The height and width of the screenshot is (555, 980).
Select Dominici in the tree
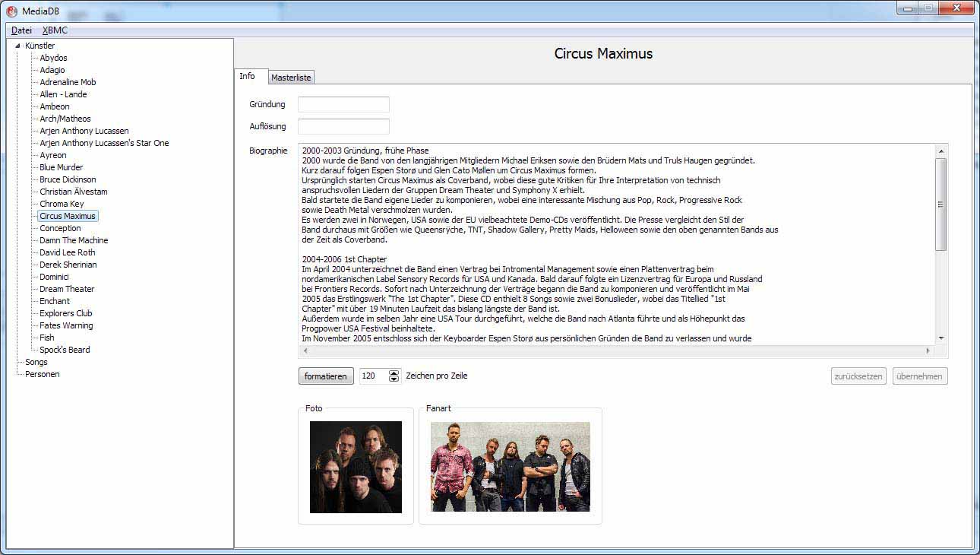tap(54, 277)
